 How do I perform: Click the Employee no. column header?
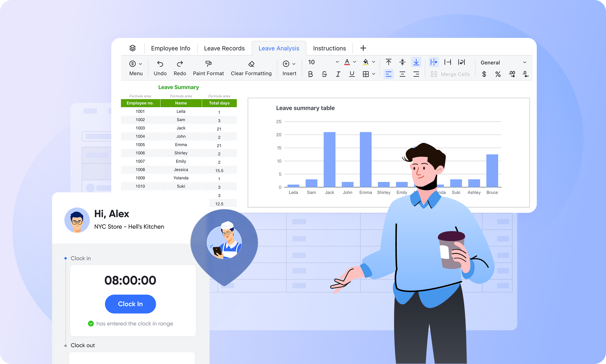tap(140, 103)
